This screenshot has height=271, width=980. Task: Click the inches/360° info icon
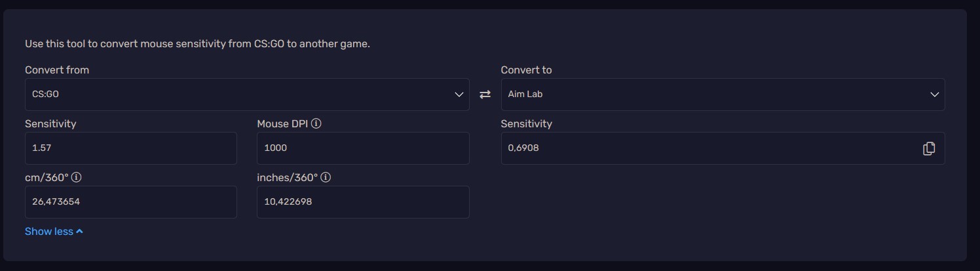pyautogui.click(x=326, y=177)
